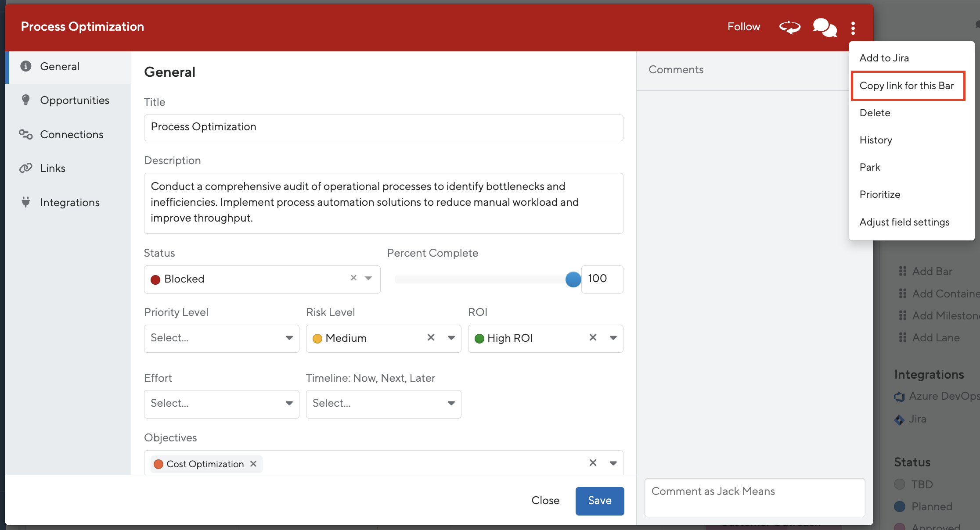Viewport: 980px width, 530px height.
Task: Select the General info icon in sidebar
Action: pos(26,66)
